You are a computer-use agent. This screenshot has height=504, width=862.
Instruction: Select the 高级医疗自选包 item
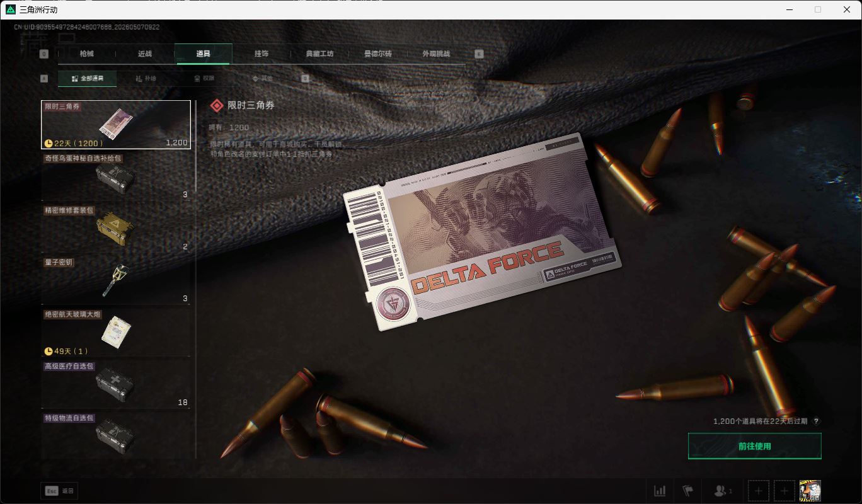116,384
